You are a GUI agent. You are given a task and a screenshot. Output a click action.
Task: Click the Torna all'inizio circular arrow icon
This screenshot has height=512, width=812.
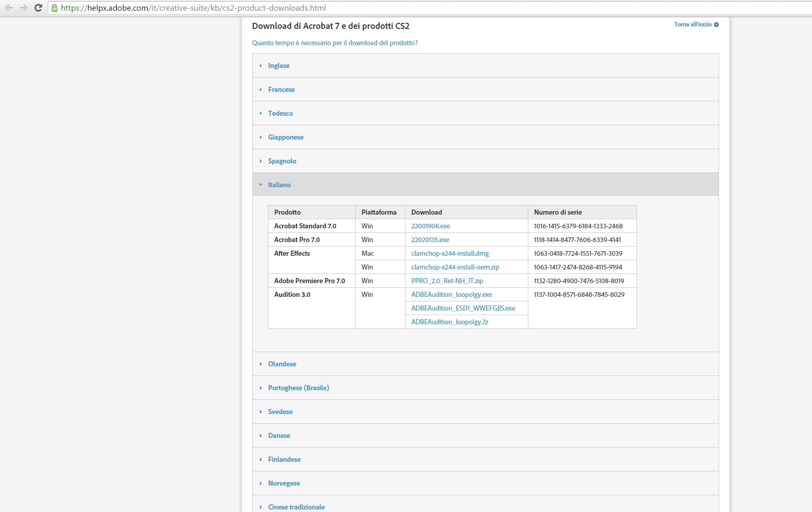click(716, 24)
